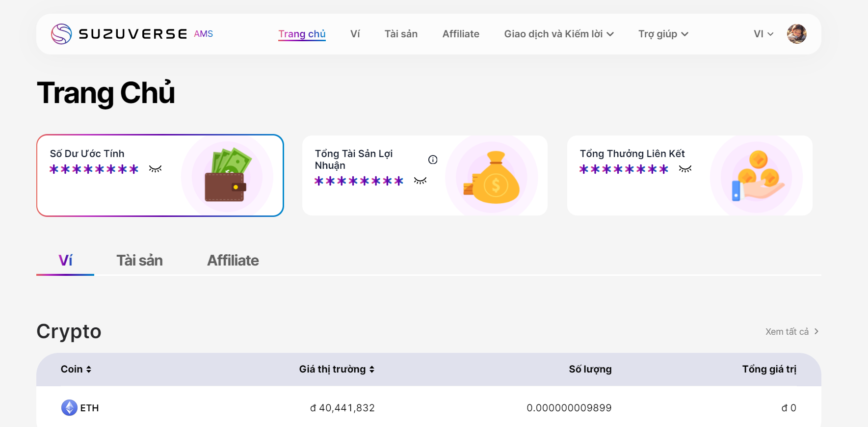Click the Suzuverse swirl logo icon

(61, 34)
